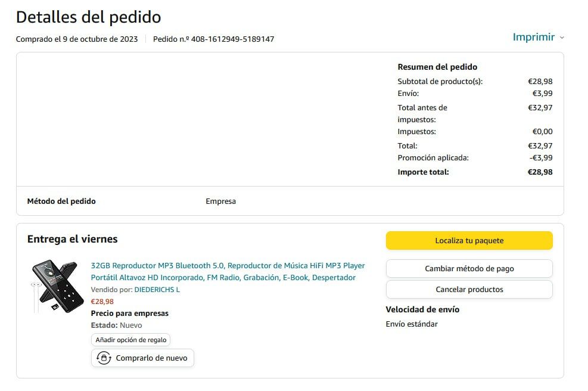The width and height of the screenshot is (588, 391).
Task: Click Añadir opción de regalo
Action: 131,340
